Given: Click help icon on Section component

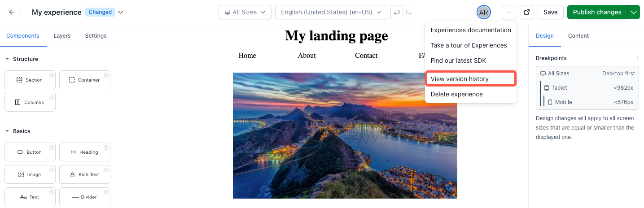Looking at the screenshot, I should coord(51,75).
